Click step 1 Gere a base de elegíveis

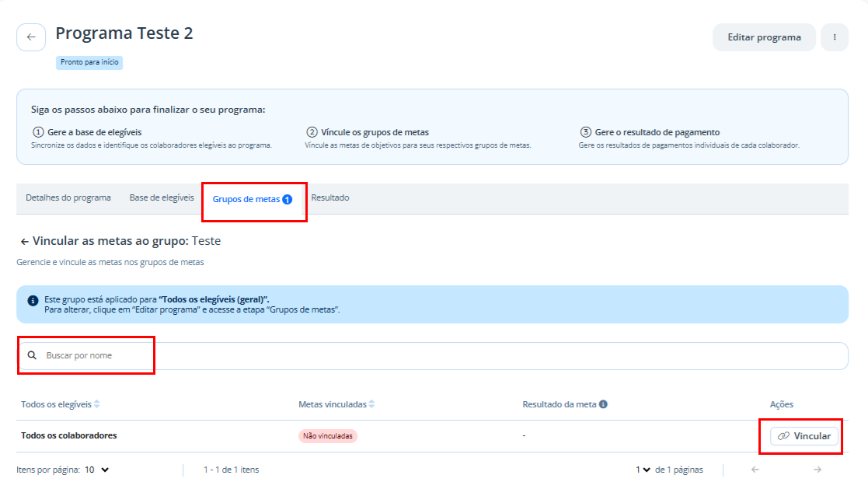(87, 132)
